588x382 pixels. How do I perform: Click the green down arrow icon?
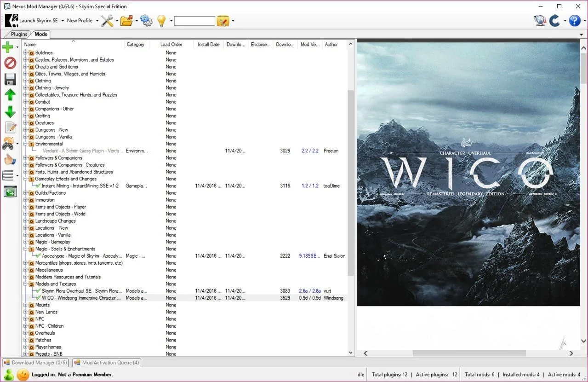10,111
